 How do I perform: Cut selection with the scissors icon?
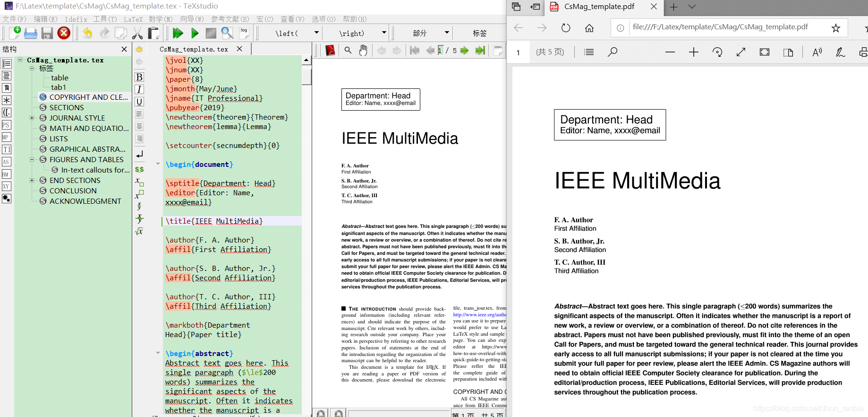(x=137, y=33)
